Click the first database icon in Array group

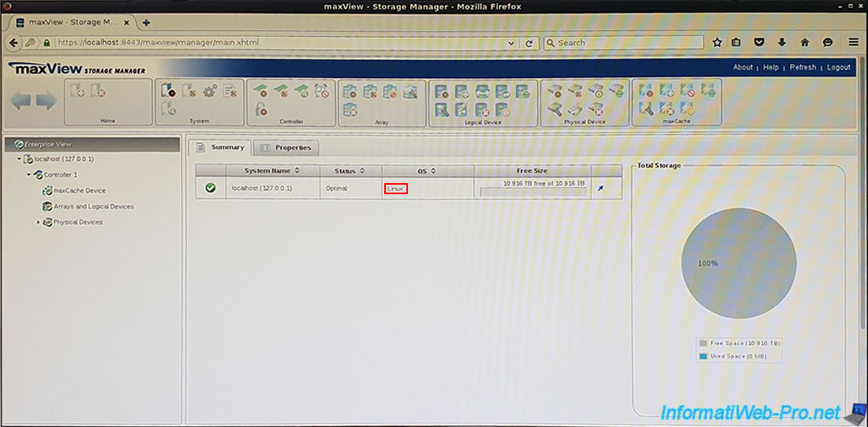(x=350, y=92)
